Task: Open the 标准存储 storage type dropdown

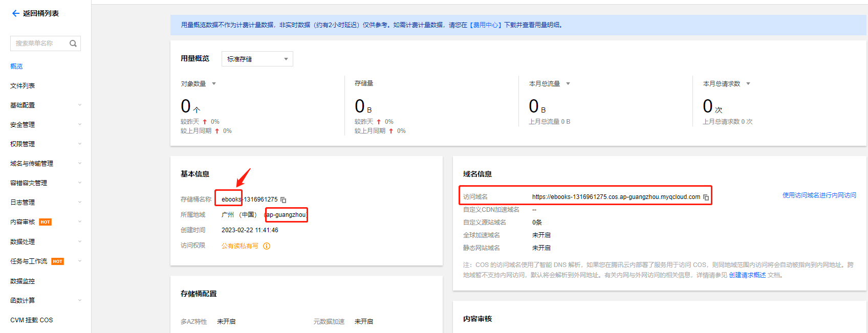Action: (x=257, y=59)
